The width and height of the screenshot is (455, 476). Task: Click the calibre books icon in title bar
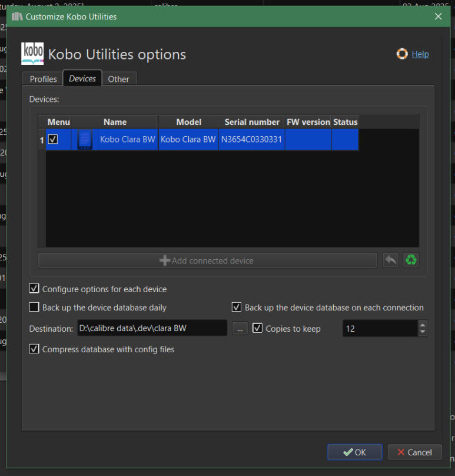(17, 16)
